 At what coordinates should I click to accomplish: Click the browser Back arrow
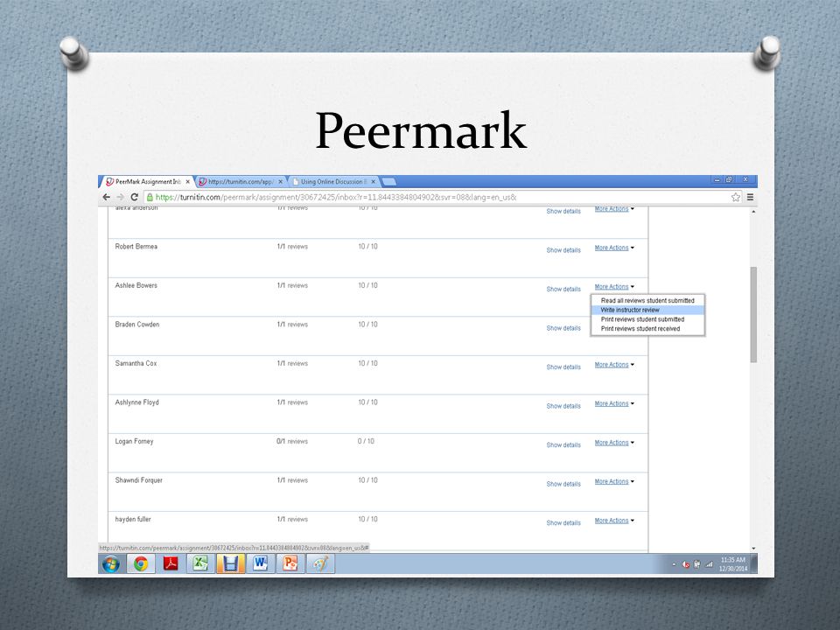point(106,197)
